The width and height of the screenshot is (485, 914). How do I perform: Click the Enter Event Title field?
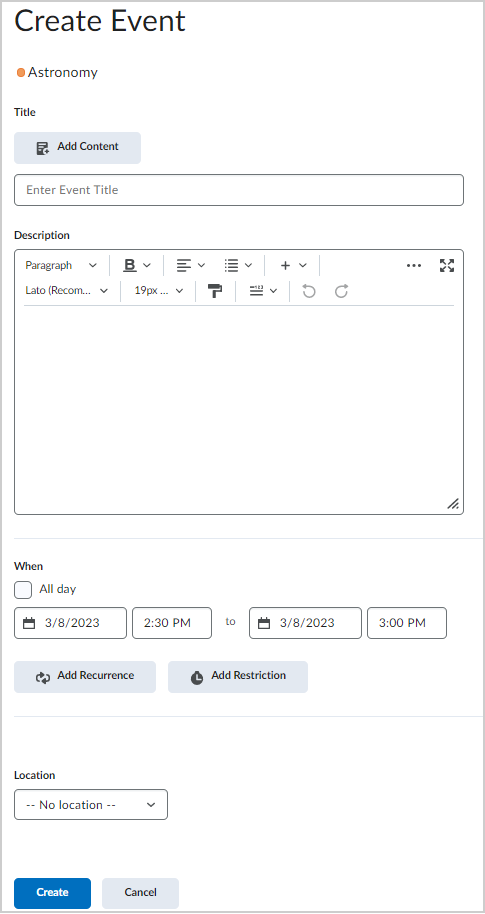[239, 190]
